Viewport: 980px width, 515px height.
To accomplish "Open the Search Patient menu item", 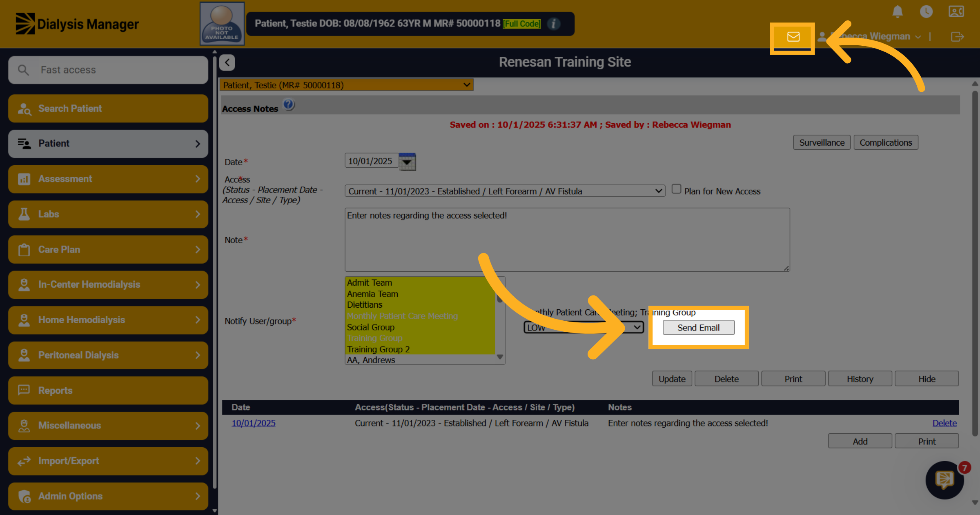I will click(x=108, y=109).
